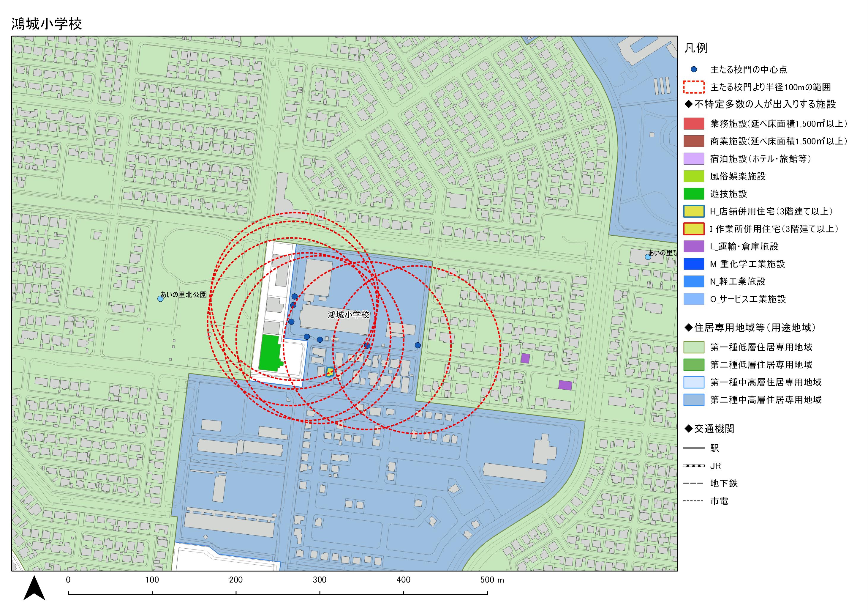Screen dimensions: 868x614
Task: Click the あいの里北公園 map label
Action: click(184, 295)
